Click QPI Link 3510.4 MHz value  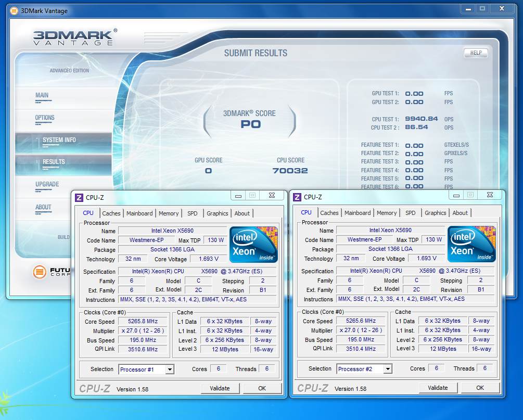[361, 349]
